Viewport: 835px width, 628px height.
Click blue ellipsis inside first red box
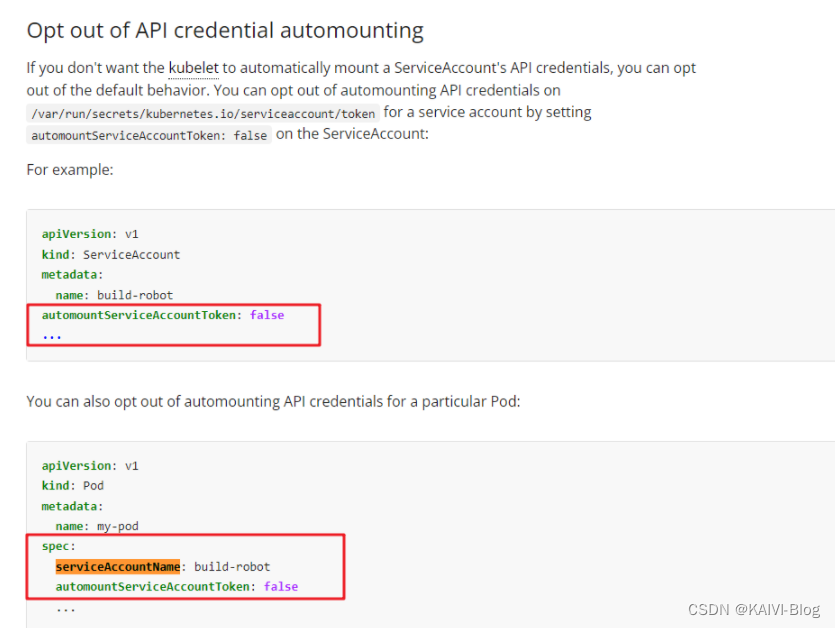[52, 337]
